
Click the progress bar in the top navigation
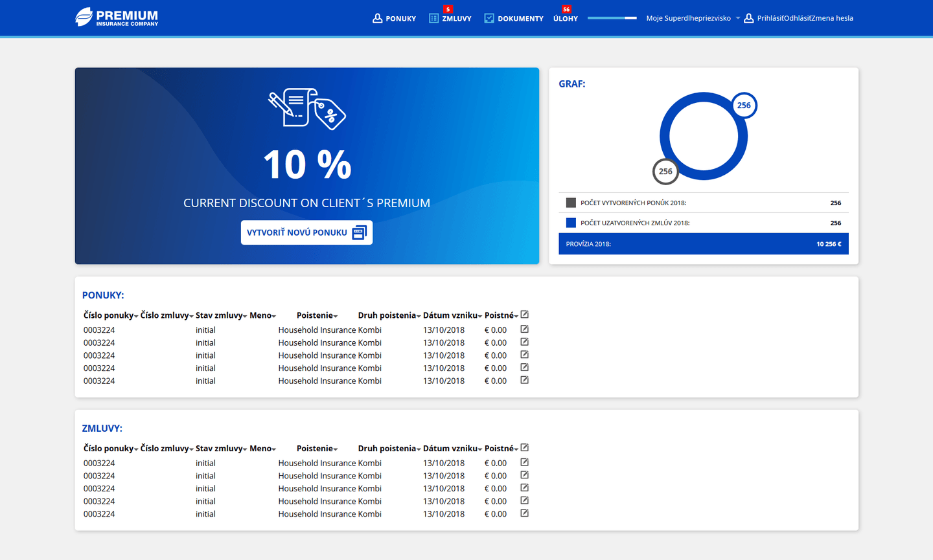pyautogui.click(x=612, y=18)
